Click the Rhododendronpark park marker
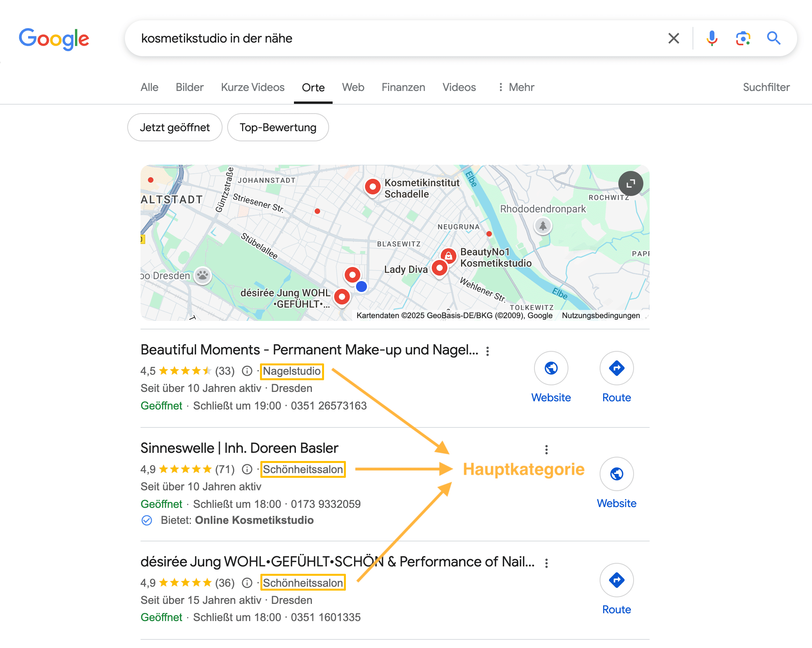812x648 pixels. pos(543,226)
